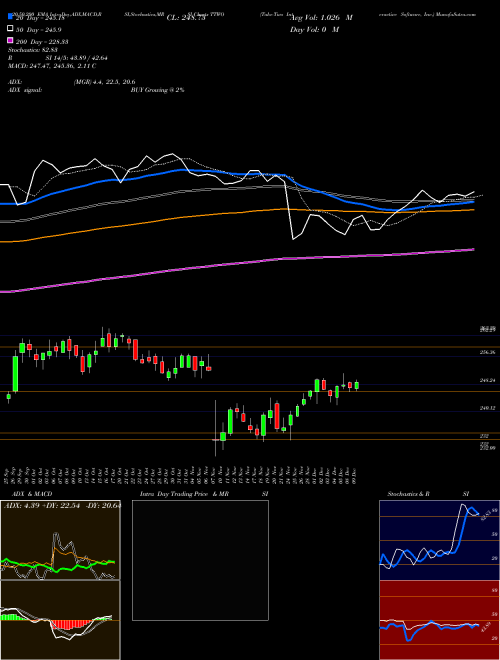Click the 256.36 price axis label
Screen dimensions: 500x660
[x=487, y=352]
